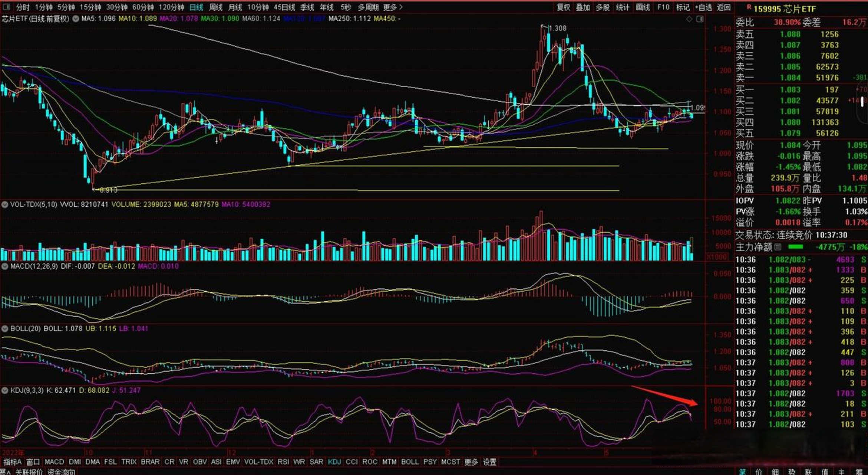Click the small icon next to 主力净额
Image resolution: width=868 pixels, height=475 pixels.
tap(778, 247)
